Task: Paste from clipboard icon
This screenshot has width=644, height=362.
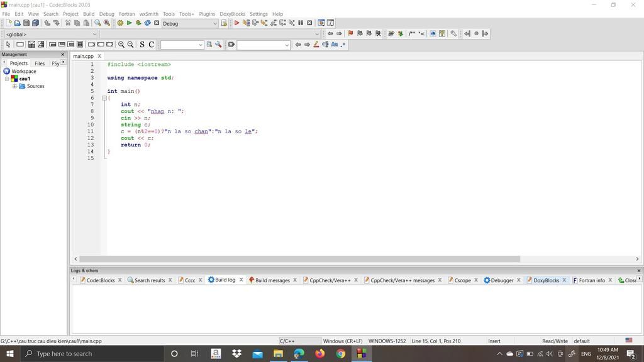Action: click(x=86, y=23)
